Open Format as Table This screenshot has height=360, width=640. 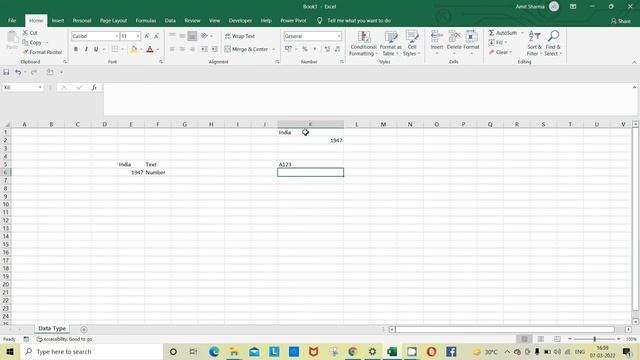coord(391,43)
